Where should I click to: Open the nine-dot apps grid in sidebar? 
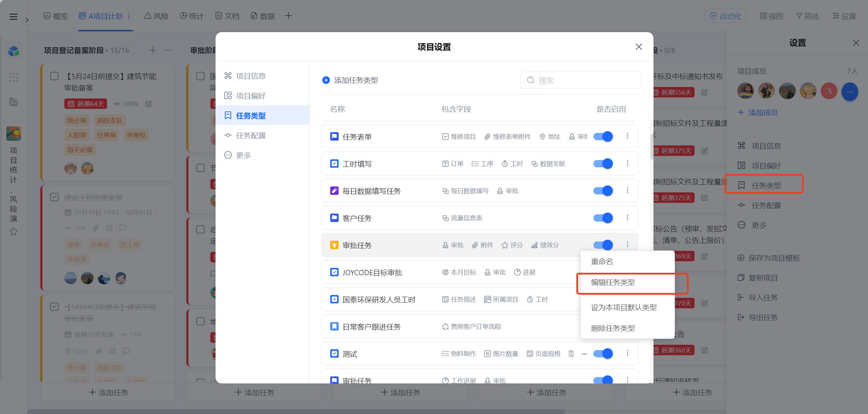coord(14,77)
